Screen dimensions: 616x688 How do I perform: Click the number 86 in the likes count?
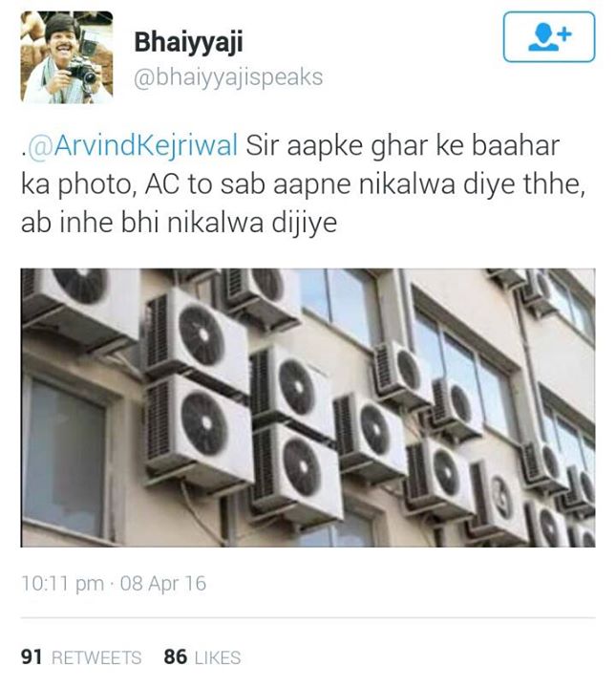(x=176, y=657)
